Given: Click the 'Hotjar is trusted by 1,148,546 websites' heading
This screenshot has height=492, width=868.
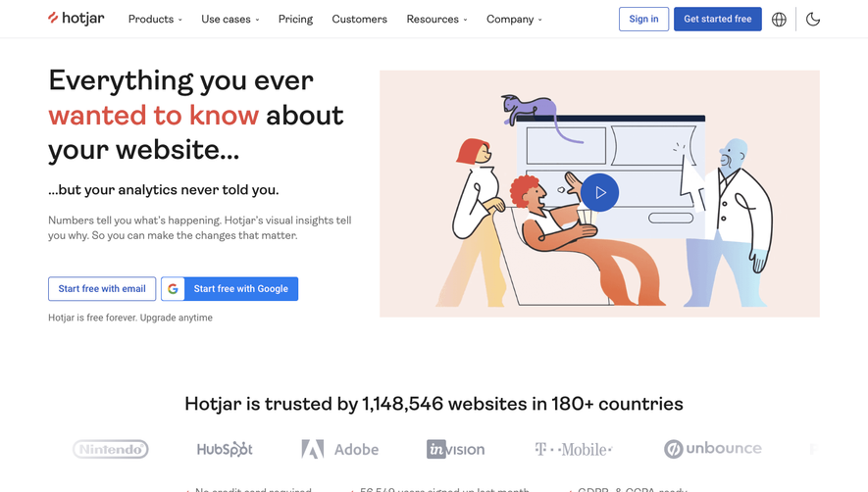Looking at the screenshot, I should pos(434,404).
